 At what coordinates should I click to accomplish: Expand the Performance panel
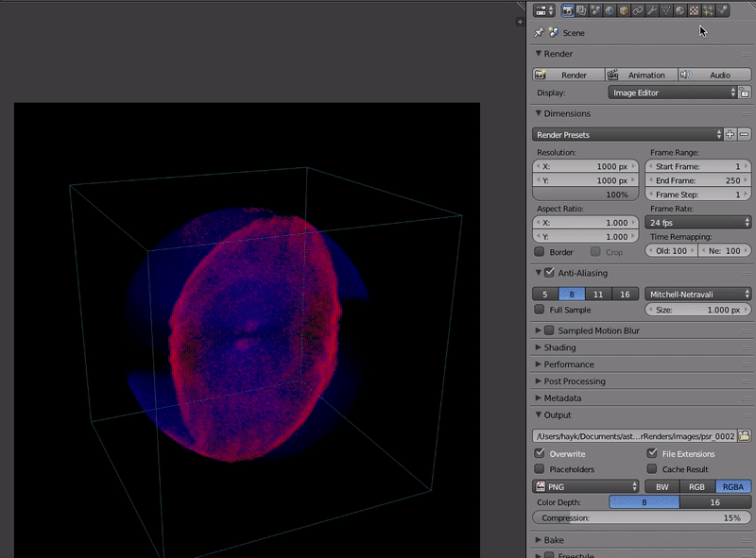point(539,364)
